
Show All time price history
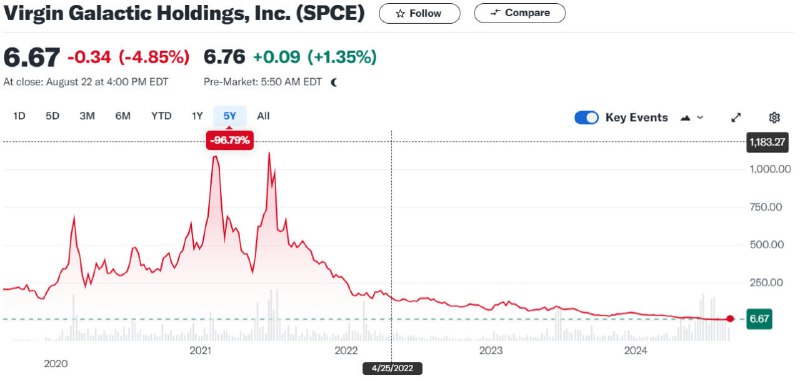pyautogui.click(x=263, y=116)
